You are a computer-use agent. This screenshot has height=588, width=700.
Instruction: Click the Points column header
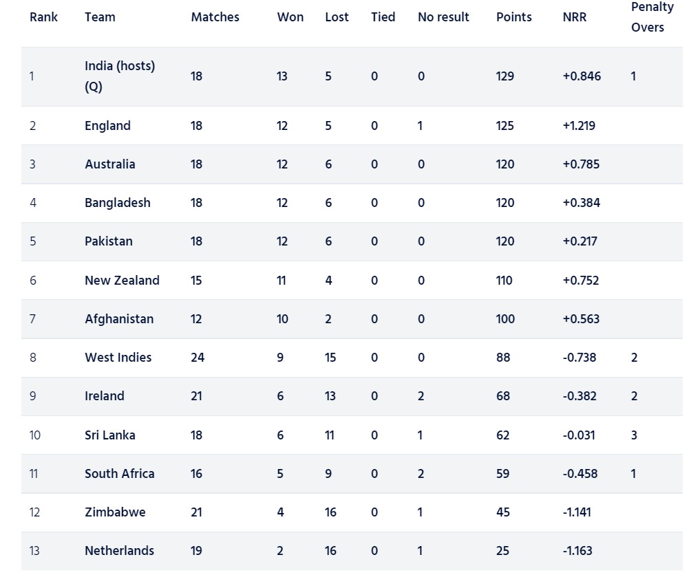(x=513, y=17)
